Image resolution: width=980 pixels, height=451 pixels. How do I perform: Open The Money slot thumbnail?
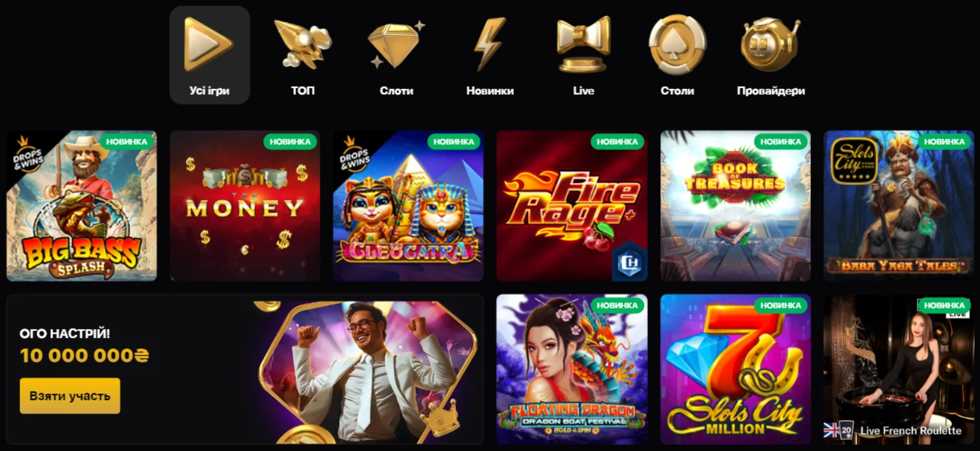(245, 206)
